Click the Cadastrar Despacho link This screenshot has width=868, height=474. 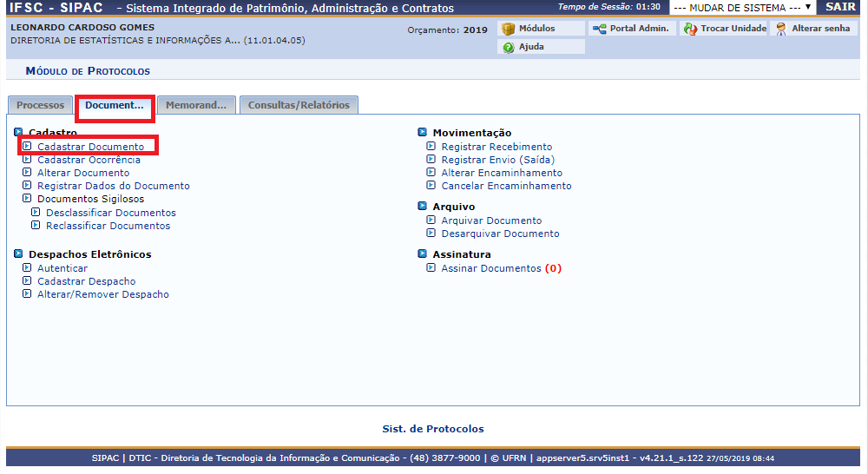86,281
